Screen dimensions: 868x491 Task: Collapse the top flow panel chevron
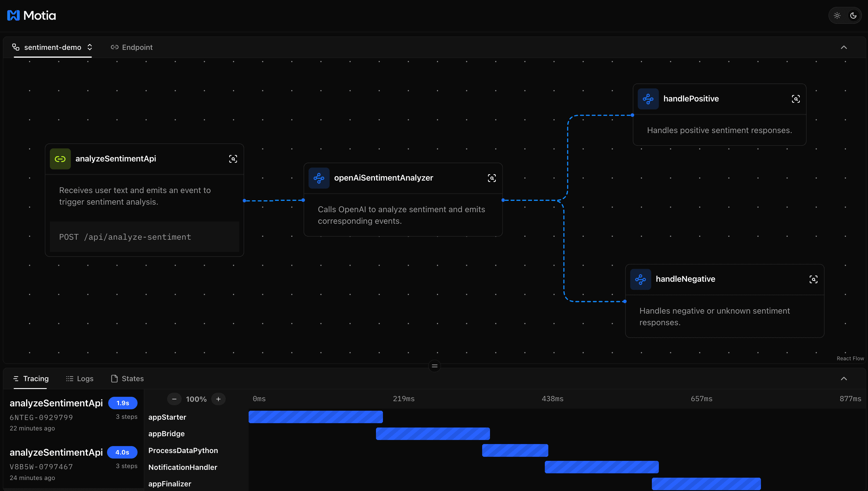[844, 47]
